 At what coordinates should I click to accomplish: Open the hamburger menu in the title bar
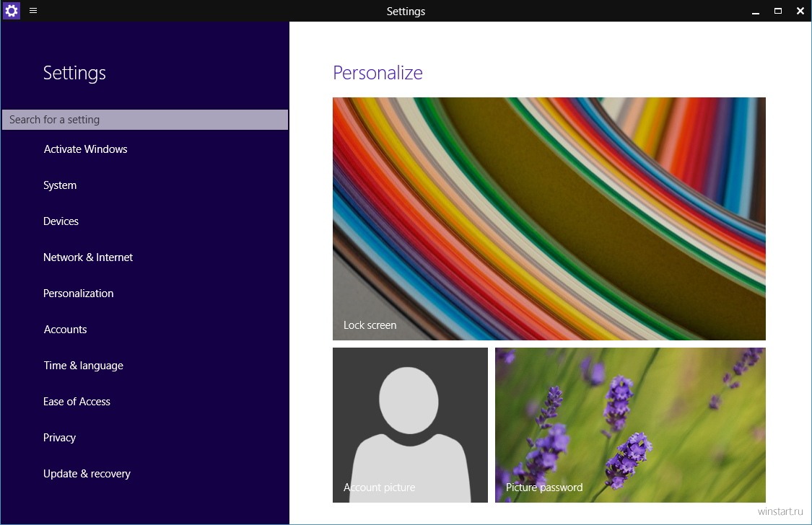pyautogui.click(x=33, y=10)
